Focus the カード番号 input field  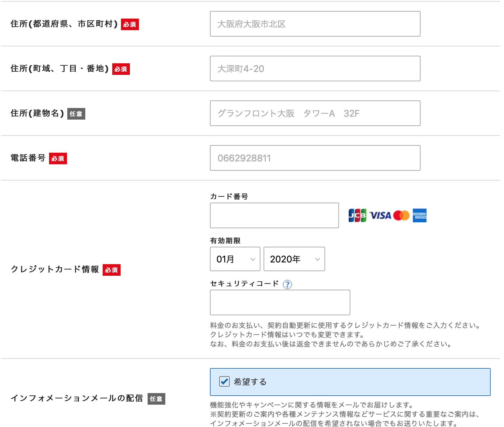click(274, 215)
